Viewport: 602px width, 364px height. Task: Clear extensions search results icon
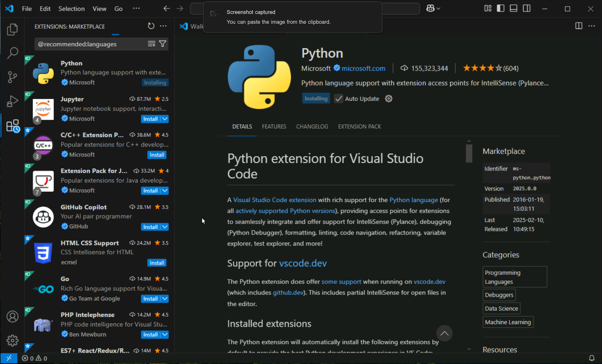point(151,44)
